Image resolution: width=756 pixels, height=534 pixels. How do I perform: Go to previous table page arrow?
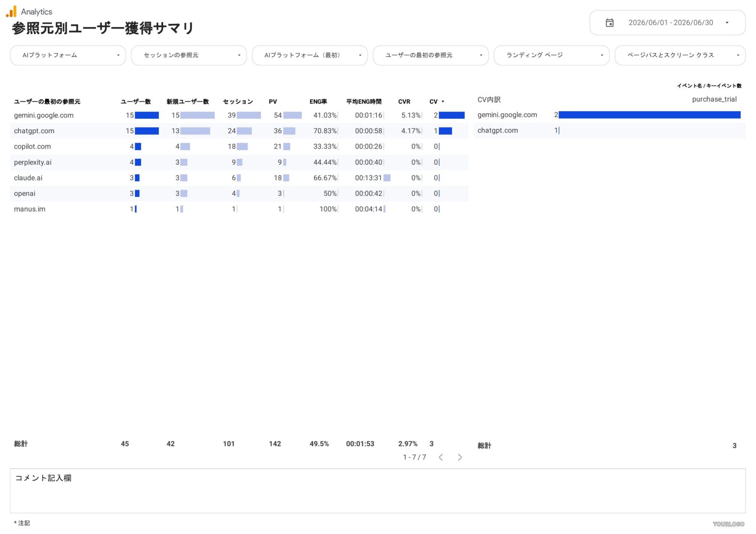click(x=441, y=458)
